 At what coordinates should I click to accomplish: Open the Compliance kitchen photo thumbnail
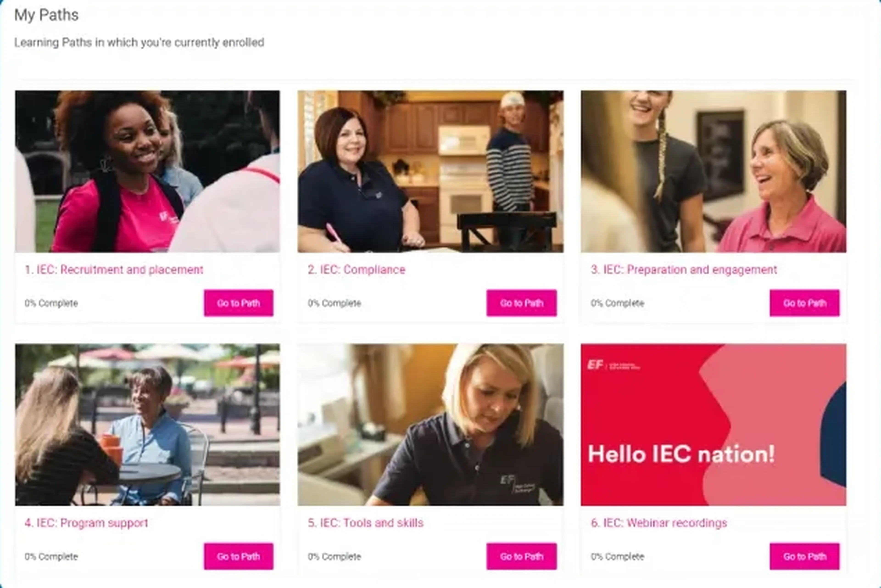click(430, 171)
